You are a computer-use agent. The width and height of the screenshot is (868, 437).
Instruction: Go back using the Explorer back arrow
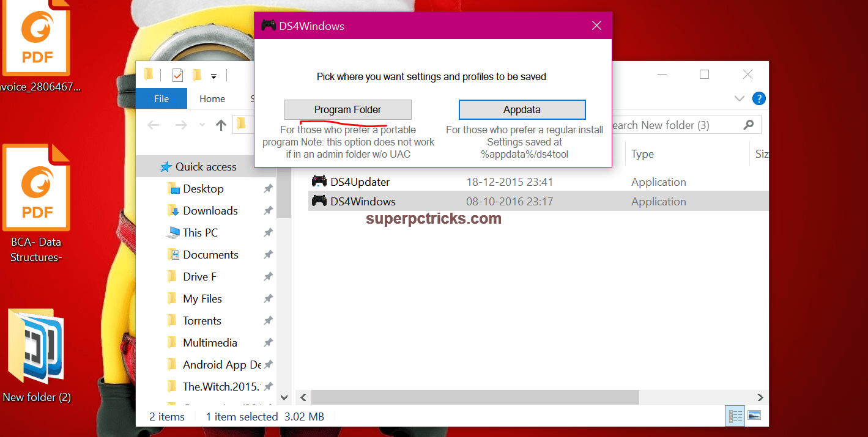pos(154,125)
